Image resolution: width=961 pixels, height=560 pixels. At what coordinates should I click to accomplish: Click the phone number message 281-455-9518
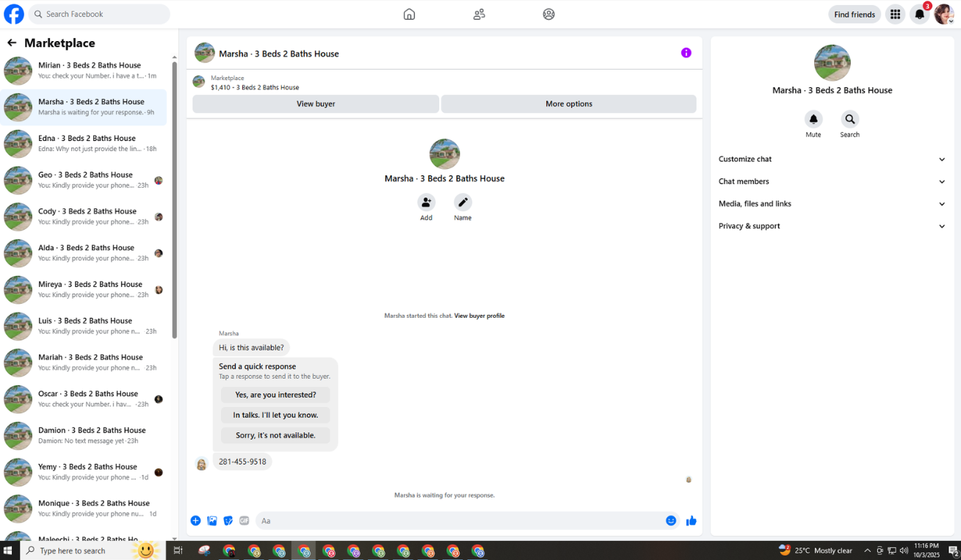pos(242,462)
